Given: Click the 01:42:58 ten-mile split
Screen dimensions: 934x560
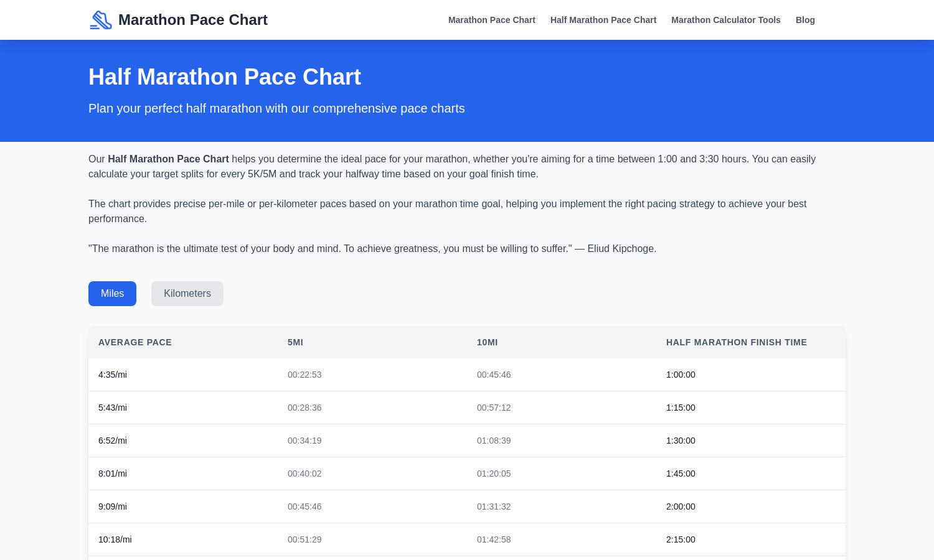Looking at the screenshot, I should pyautogui.click(x=494, y=539).
